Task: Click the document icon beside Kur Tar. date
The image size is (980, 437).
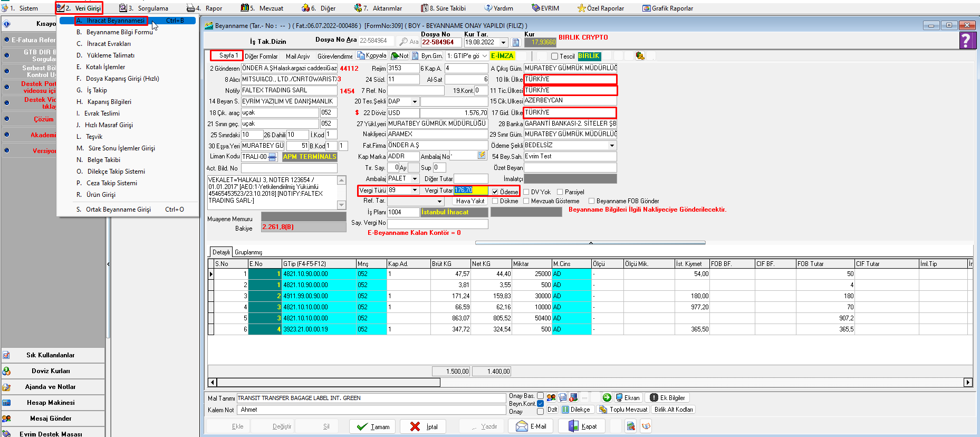Action: [x=516, y=42]
